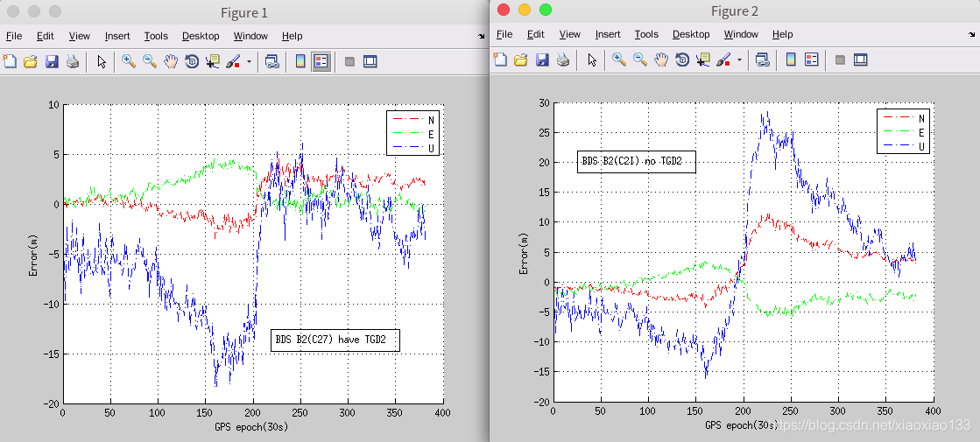Select Rotate 3D tool in Figure 2
The width and height of the screenshot is (980, 442).
point(682,60)
